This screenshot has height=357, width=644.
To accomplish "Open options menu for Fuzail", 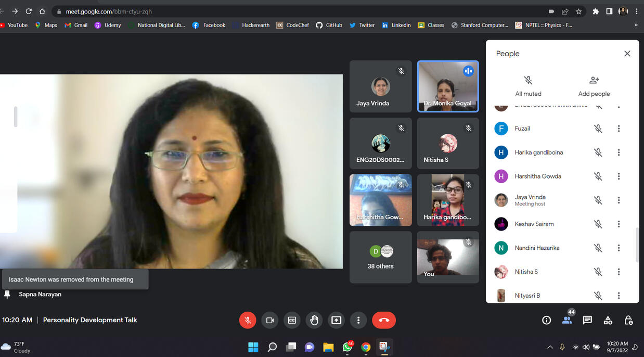I will coord(619,129).
